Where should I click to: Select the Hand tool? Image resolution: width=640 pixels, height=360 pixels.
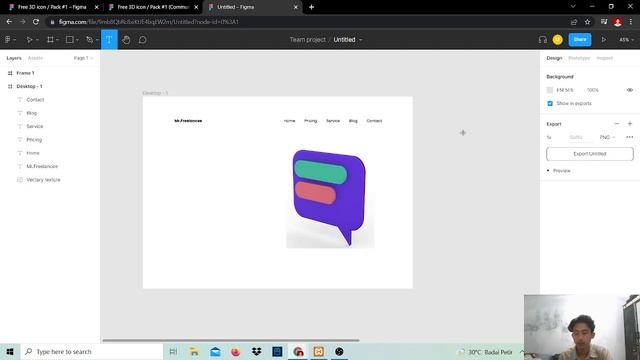tap(126, 40)
